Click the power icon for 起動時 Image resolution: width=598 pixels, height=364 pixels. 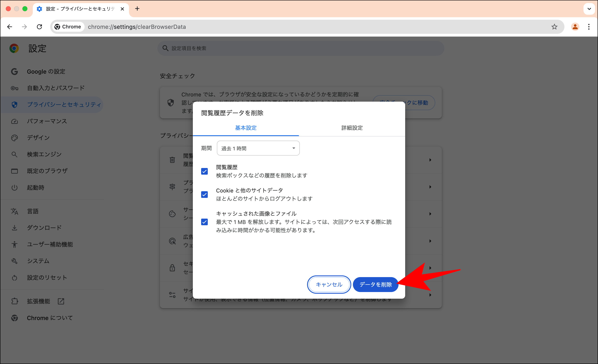tap(14, 187)
